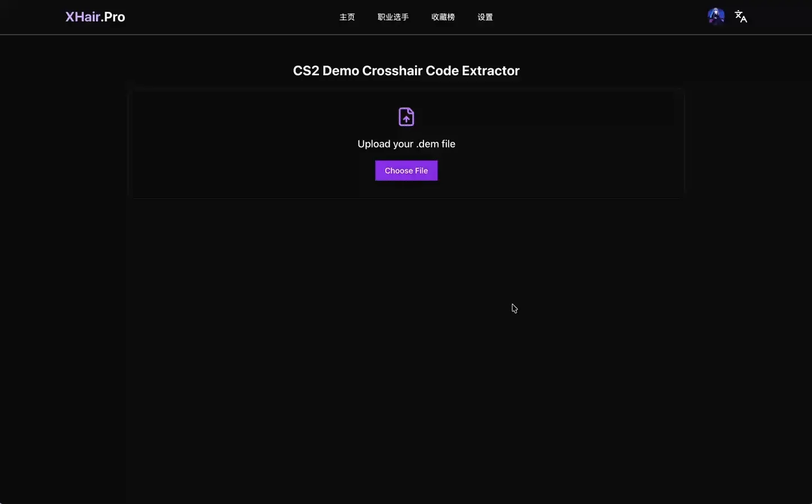This screenshot has height=504, width=812.
Task: Open the 职业选手 pro players page
Action: coord(393,17)
